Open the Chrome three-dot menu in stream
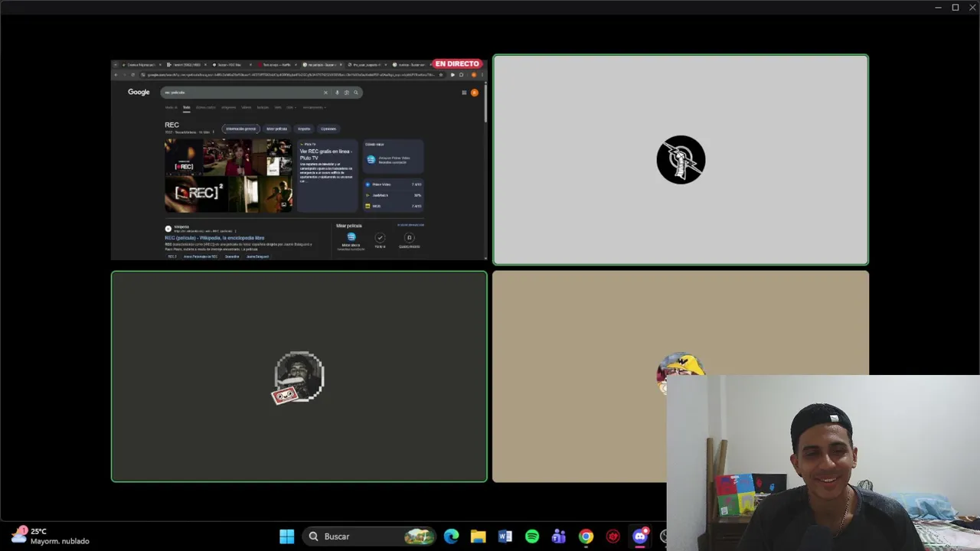Screen dimensions: 980x551 (x=482, y=74)
